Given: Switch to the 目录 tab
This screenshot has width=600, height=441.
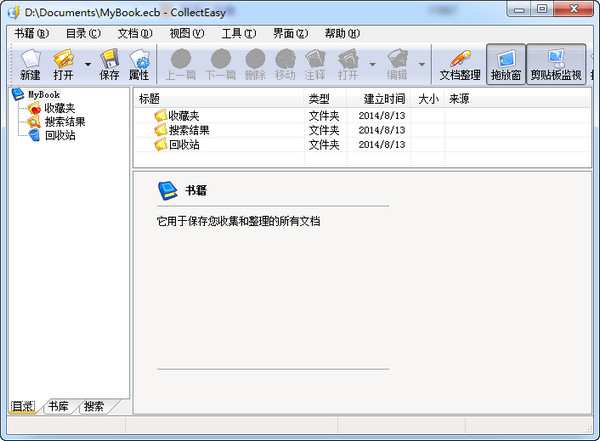Looking at the screenshot, I should 23,406.
